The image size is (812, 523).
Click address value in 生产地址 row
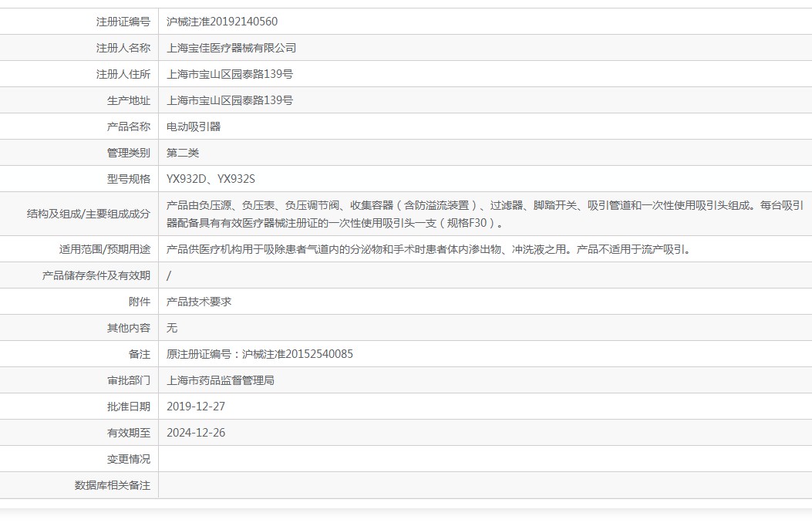pyautogui.click(x=229, y=100)
